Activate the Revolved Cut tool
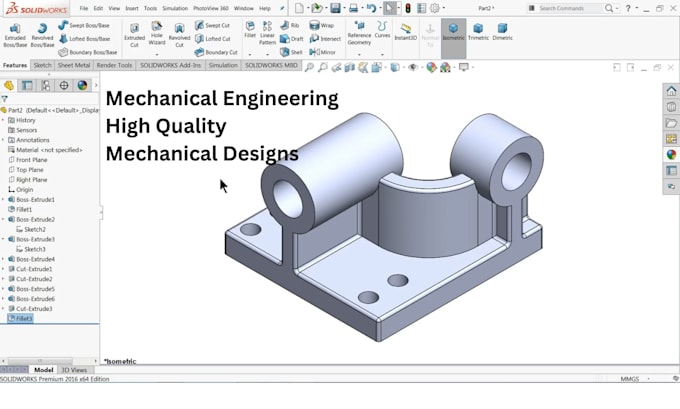Image resolution: width=680 pixels, height=409 pixels. tap(179, 35)
